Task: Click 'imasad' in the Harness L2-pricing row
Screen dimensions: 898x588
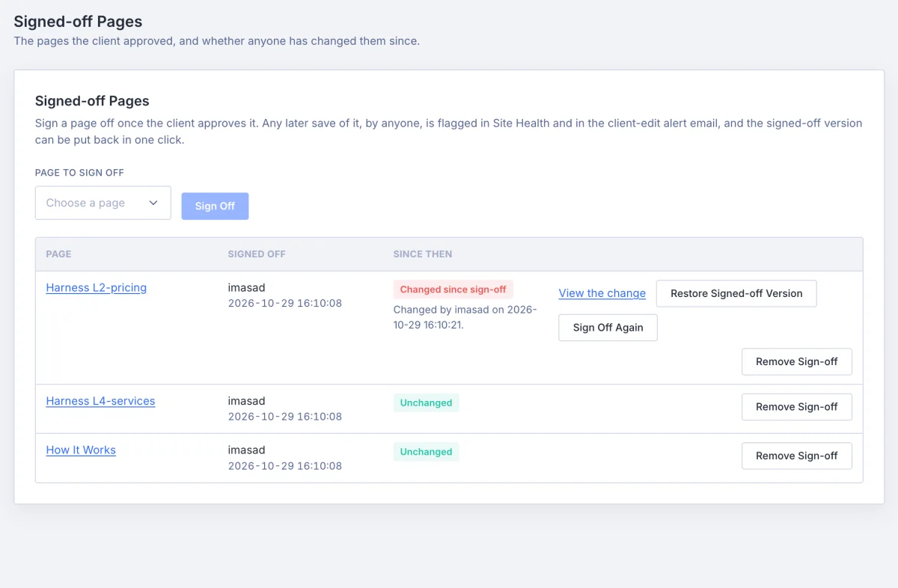Action: tap(247, 287)
